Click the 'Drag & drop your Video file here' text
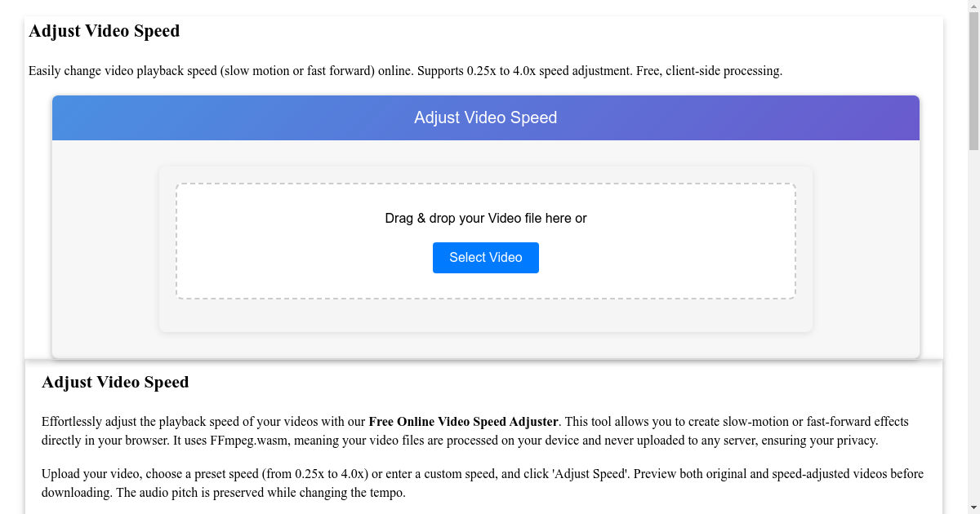 [485, 218]
